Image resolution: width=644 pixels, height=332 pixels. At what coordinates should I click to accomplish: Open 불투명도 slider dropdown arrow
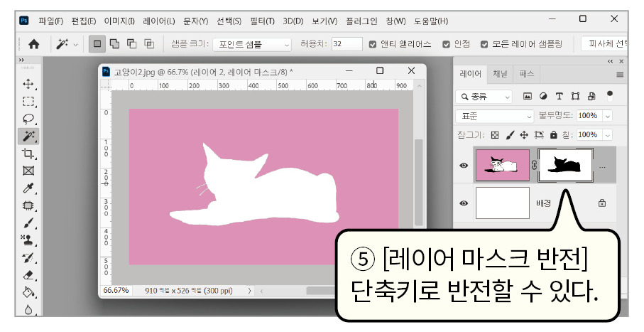click(608, 116)
